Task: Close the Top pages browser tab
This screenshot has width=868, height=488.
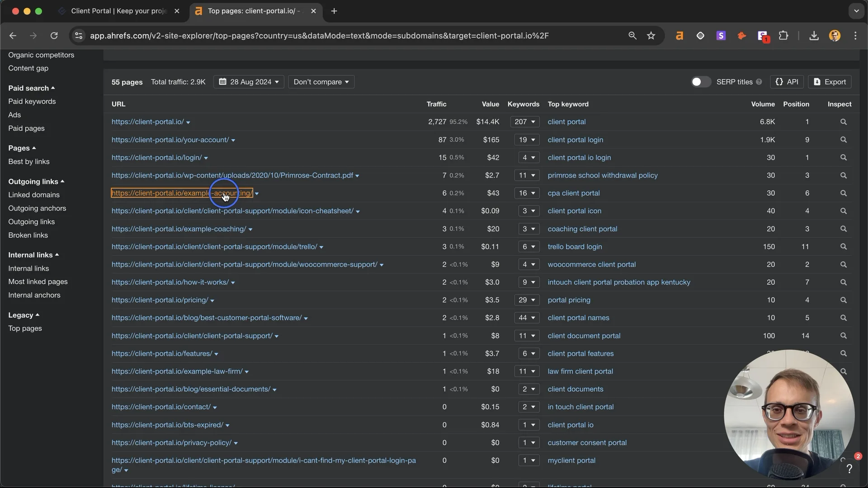Action: [314, 11]
